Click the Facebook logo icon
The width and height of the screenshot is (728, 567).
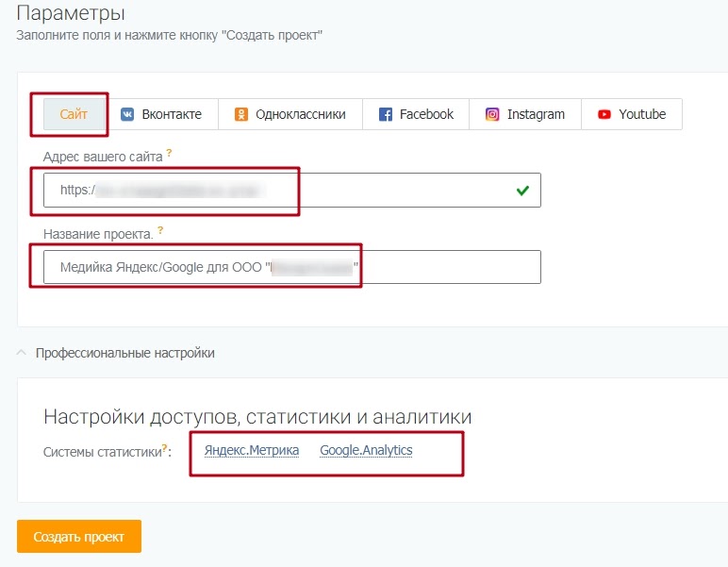(x=385, y=114)
